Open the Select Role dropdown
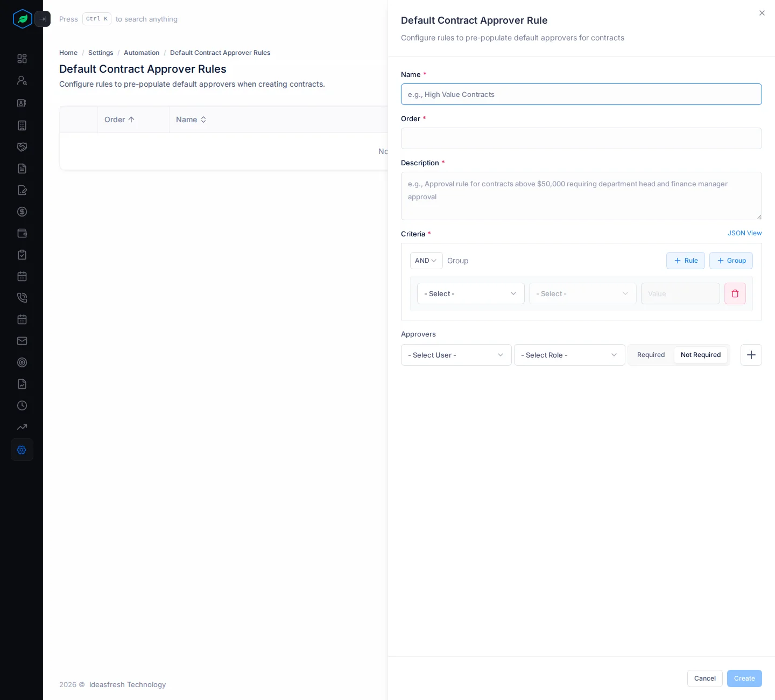This screenshot has width=775, height=700. click(x=569, y=355)
